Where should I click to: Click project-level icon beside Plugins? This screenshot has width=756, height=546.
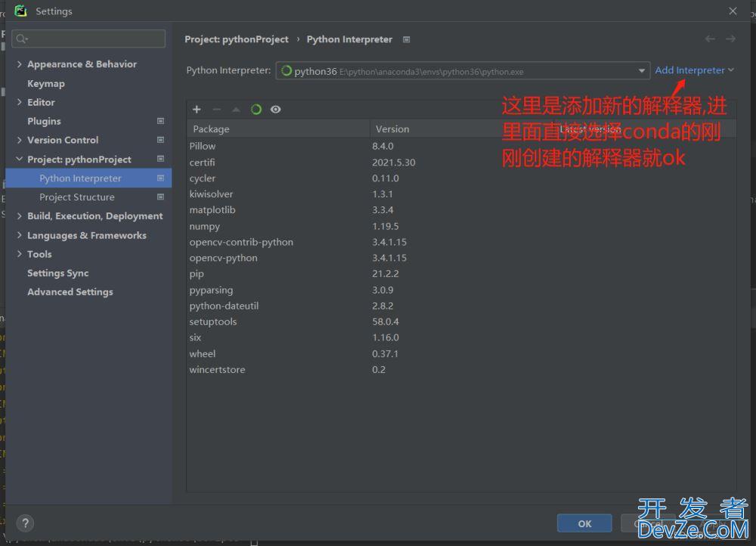[160, 121]
